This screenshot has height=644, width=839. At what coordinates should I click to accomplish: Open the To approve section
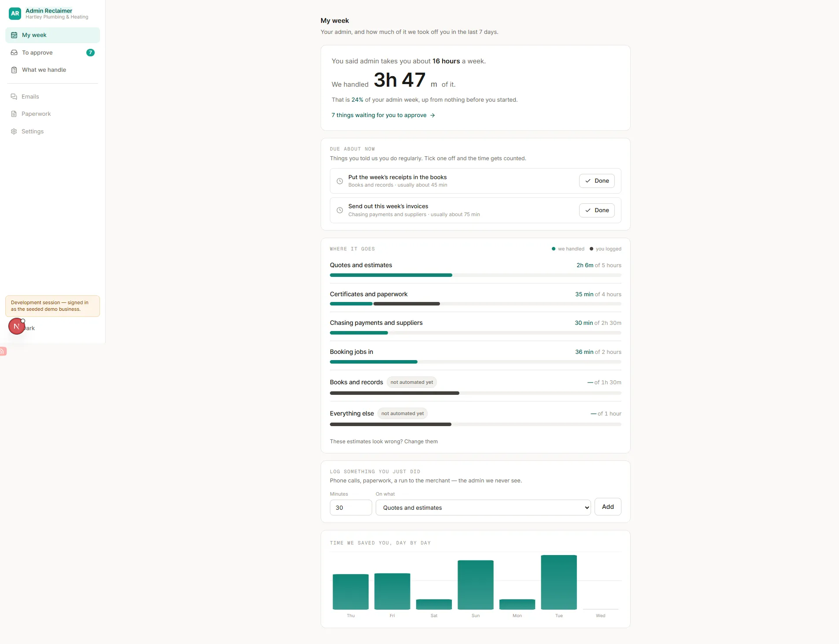[x=52, y=52]
